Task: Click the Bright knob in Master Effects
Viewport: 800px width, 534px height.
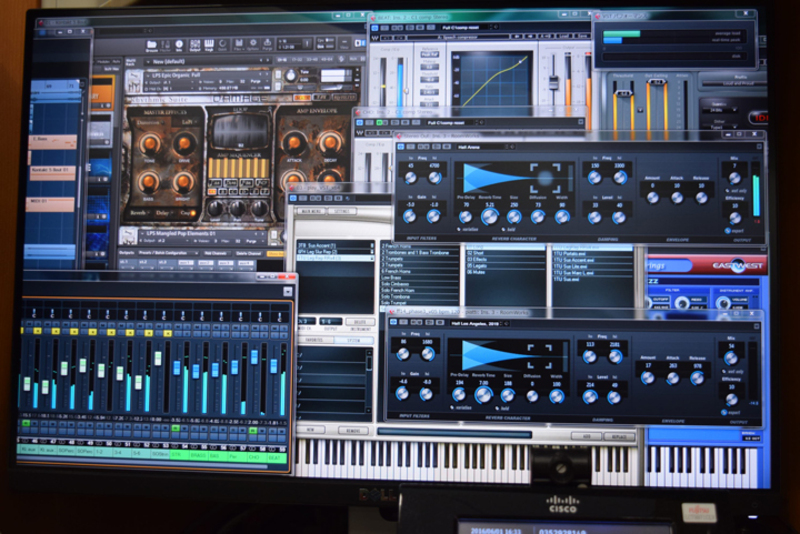Action: 183,182
